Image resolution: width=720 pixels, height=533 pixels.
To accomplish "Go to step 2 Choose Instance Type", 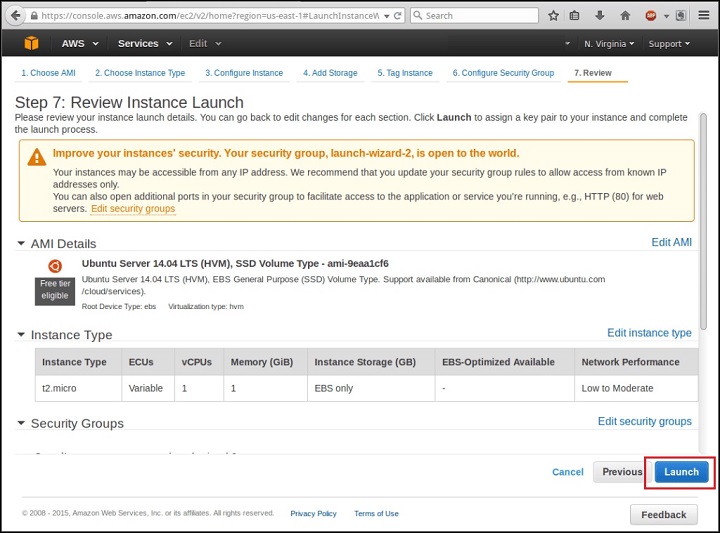I will [x=140, y=73].
